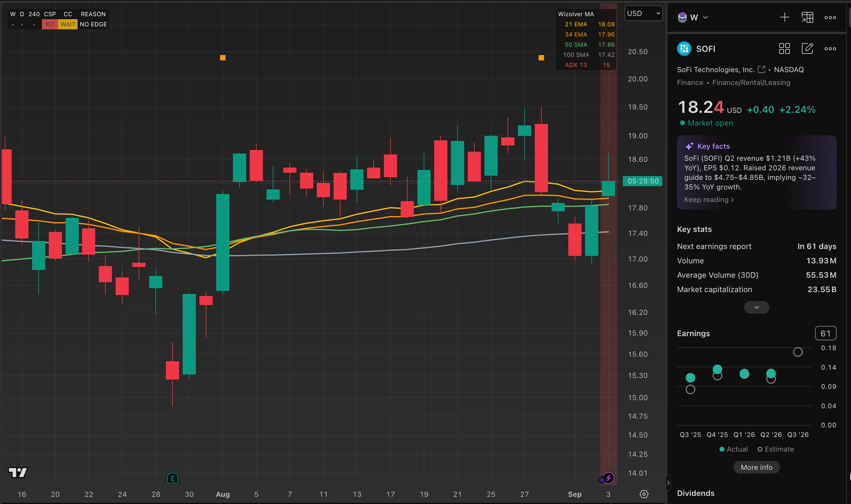Viewport: 851px width, 504px height.
Task: Click Keep reading link in Key facts
Action: pyautogui.click(x=709, y=199)
